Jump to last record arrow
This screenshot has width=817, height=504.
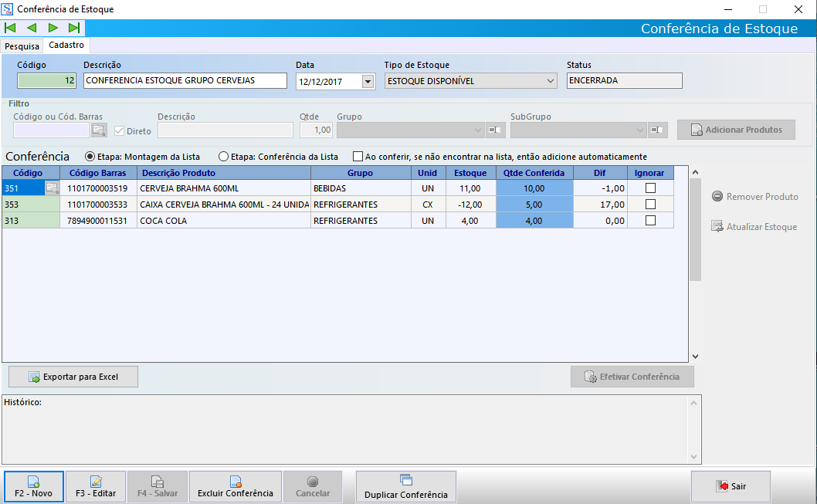click(74, 29)
